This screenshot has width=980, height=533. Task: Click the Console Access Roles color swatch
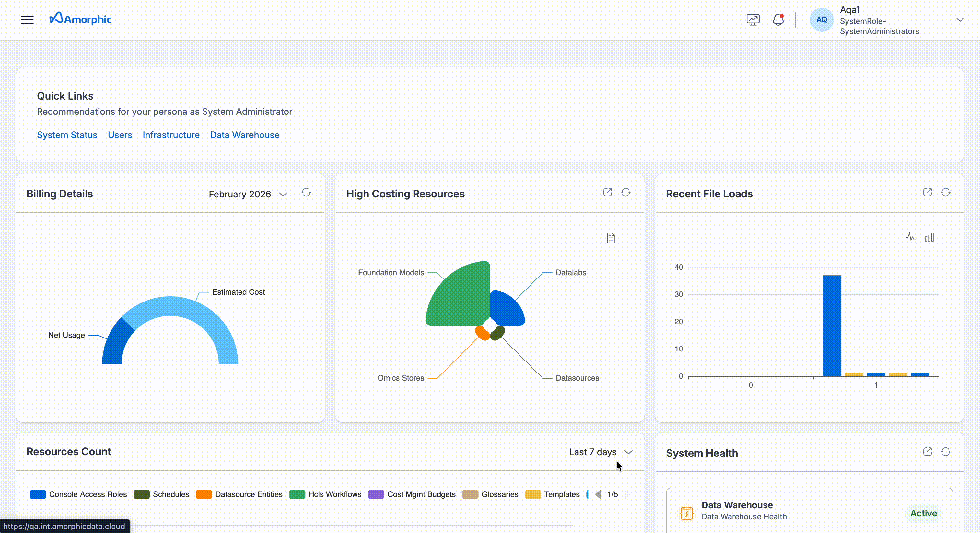(38, 494)
